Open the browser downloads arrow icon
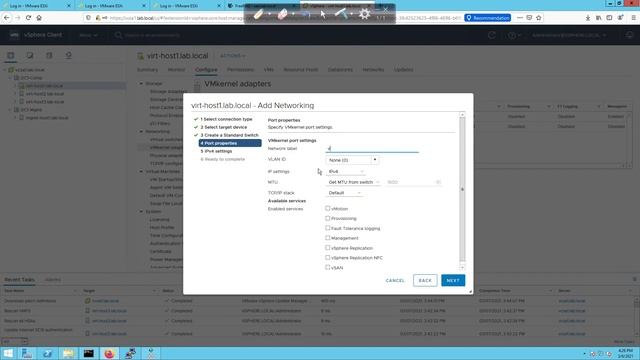Screen dimensions: 640x360 (588, 18)
